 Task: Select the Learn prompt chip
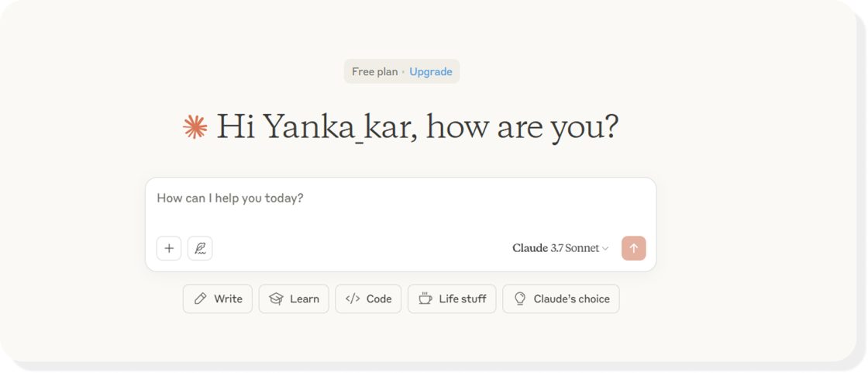click(x=294, y=299)
